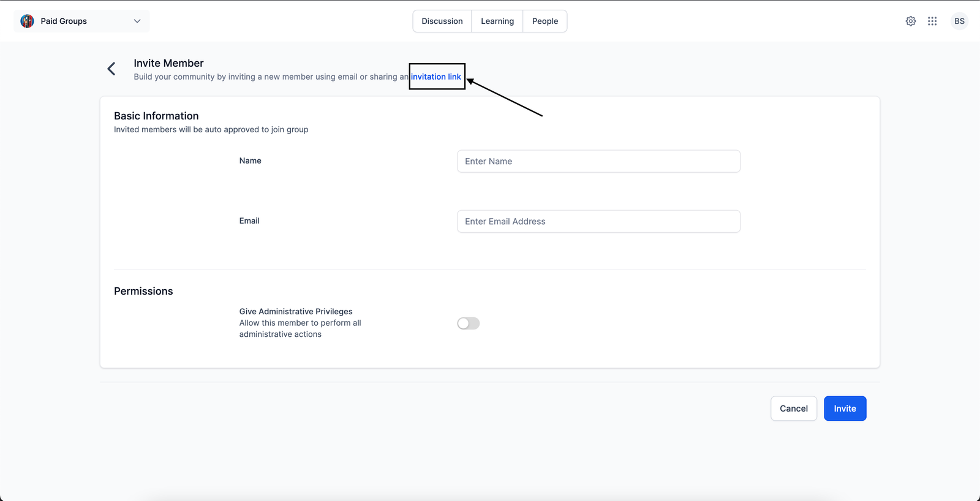Enable the administrative privileges switch
980x501 pixels.
click(x=469, y=323)
